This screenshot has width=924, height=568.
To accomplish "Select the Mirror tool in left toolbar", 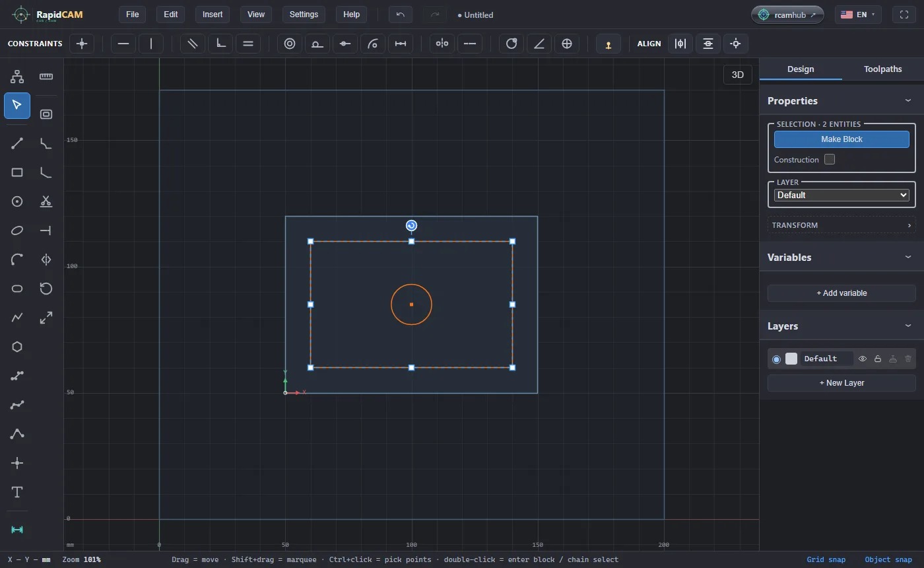I will [46, 260].
